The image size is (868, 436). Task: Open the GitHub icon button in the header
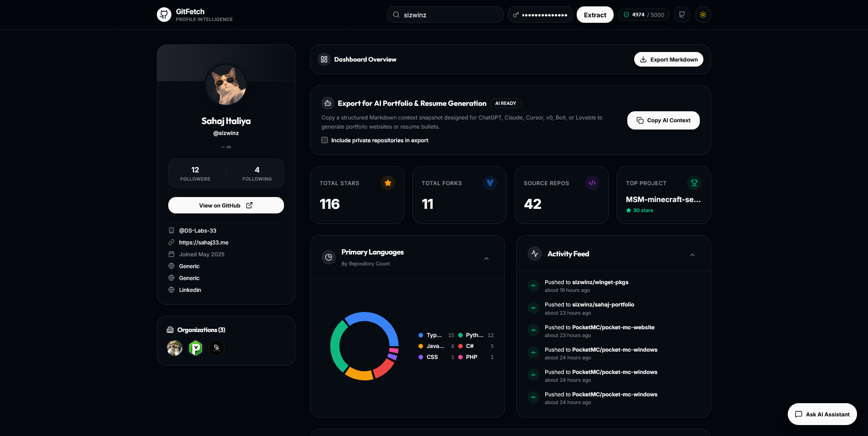tap(682, 15)
